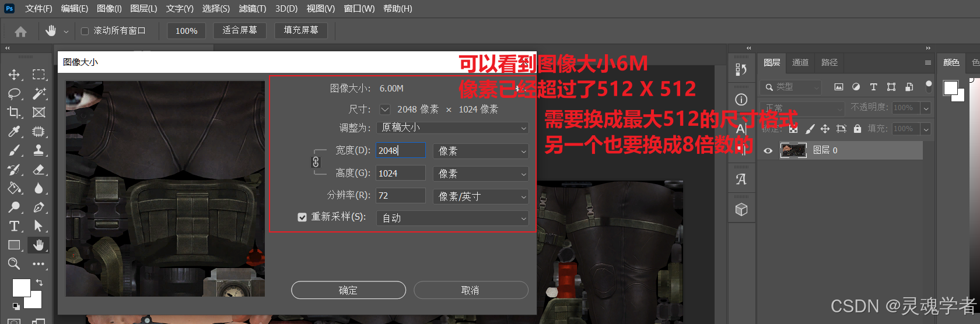The image size is (980, 324).
Task: Filter layers by smart object icon
Action: 909,87
